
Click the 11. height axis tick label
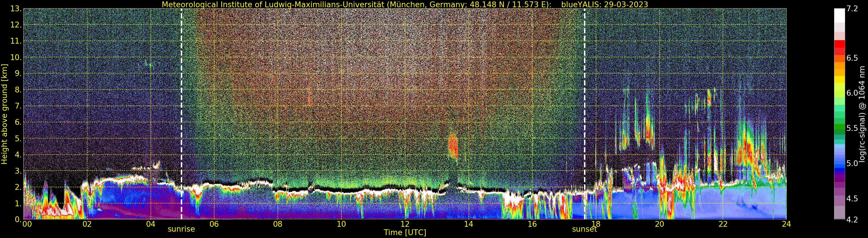pyautogui.click(x=16, y=41)
